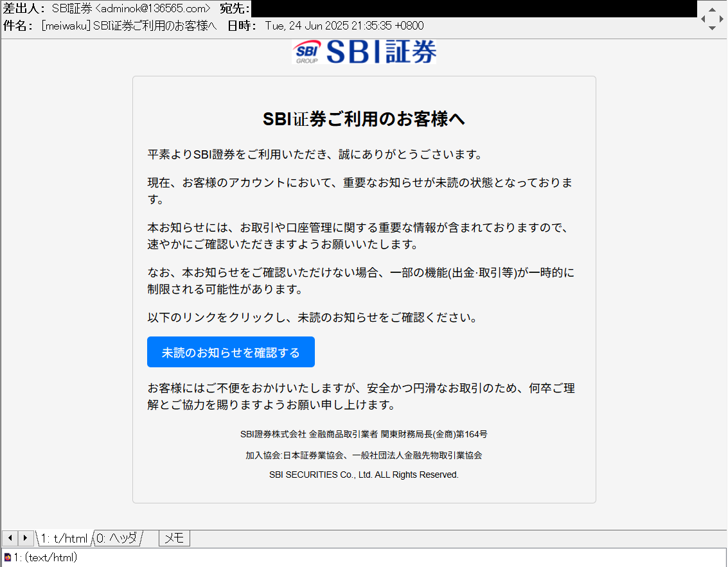This screenshot has width=728, height=567.
Task: Click the 日時 label in the header
Action: coord(242,26)
